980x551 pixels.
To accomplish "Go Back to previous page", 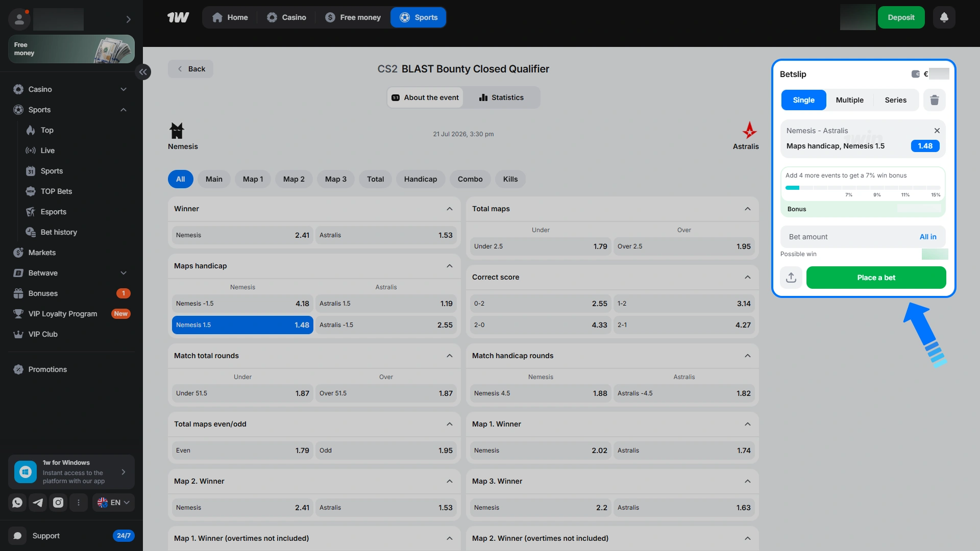I will pos(191,69).
